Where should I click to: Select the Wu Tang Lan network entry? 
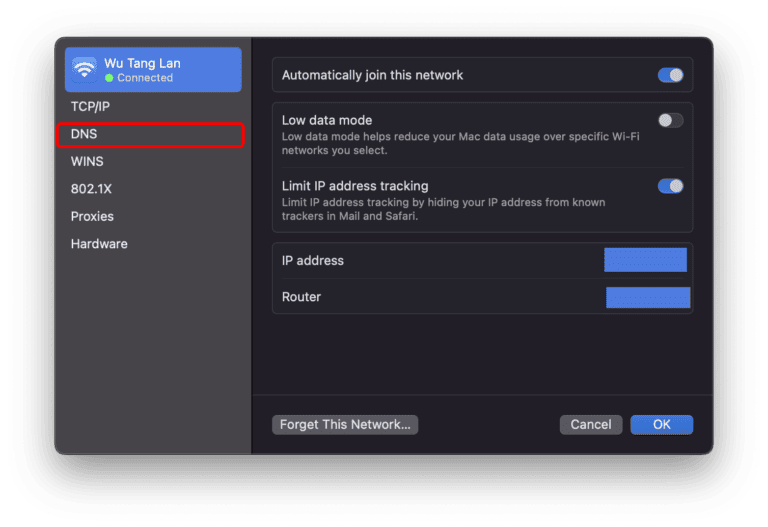(153, 70)
